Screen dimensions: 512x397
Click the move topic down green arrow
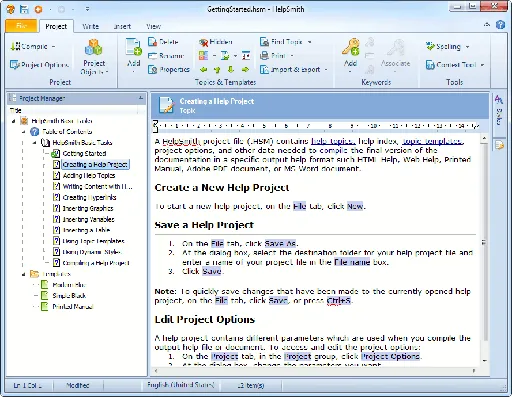click(x=231, y=69)
